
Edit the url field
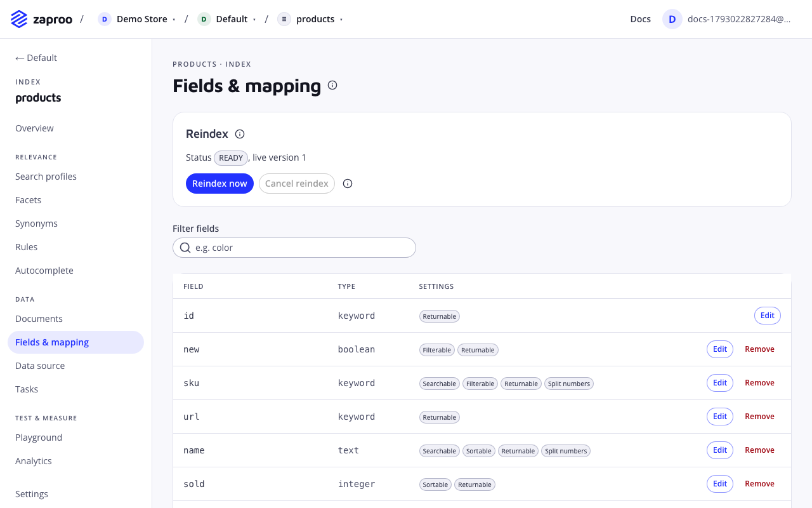720,417
